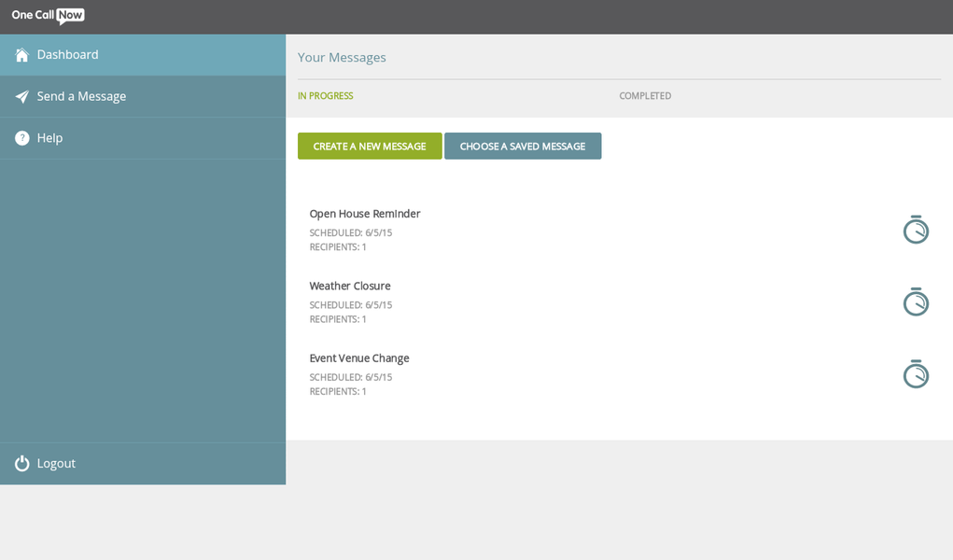The height and width of the screenshot is (560, 953).
Task: Select the Help label in the sidebar
Action: coord(50,138)
